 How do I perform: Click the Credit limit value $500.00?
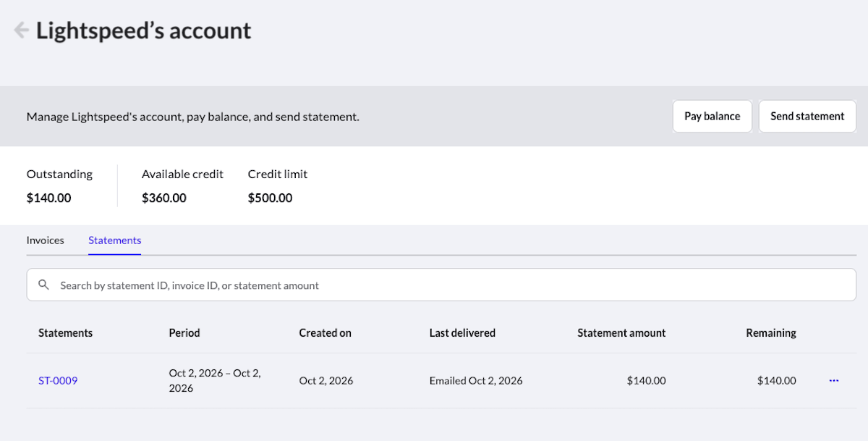pos(271,198)
